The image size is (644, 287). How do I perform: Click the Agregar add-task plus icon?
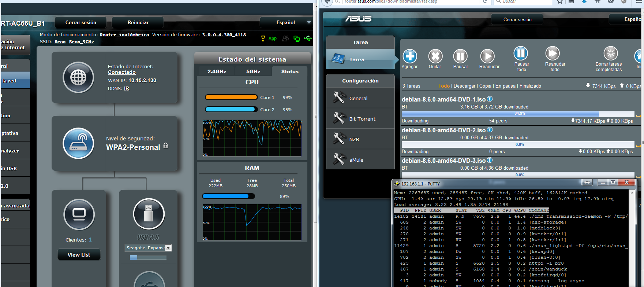410,56
